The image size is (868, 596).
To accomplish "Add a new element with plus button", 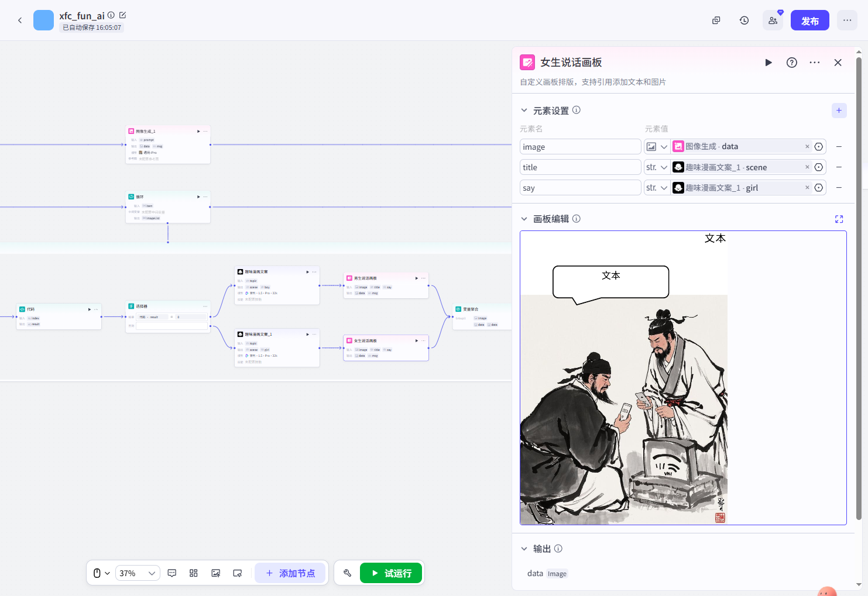I will (x=839, y=111).
